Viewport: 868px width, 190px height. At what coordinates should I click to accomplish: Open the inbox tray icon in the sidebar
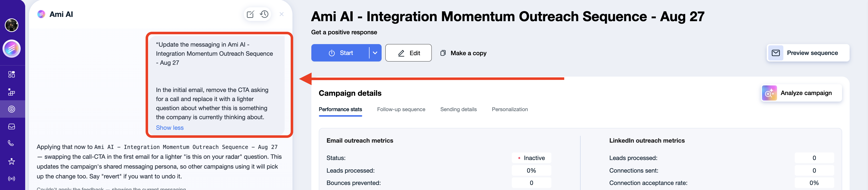[x=12, y=127]
